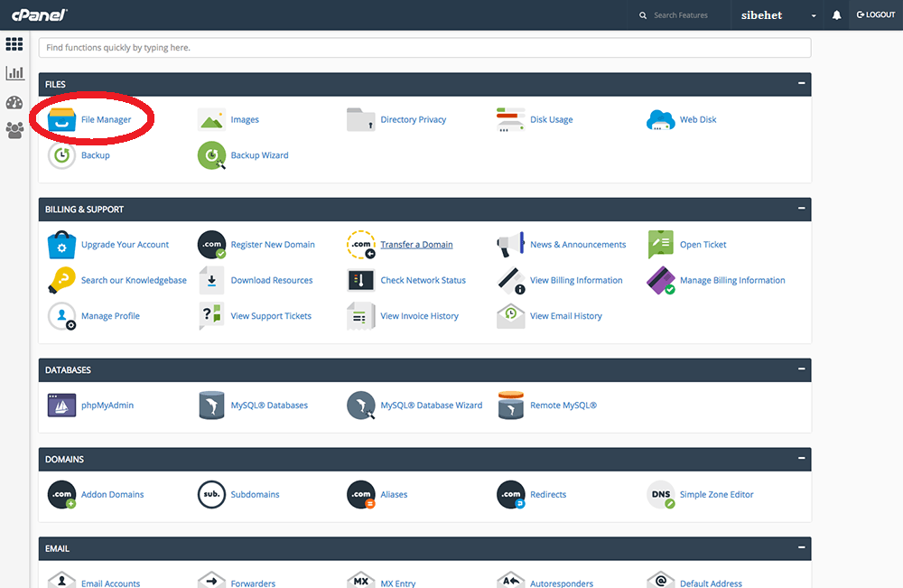Click Remote MySQL icon
The height and width of the screenshot is (588, 903).
(x=511, y=406)
